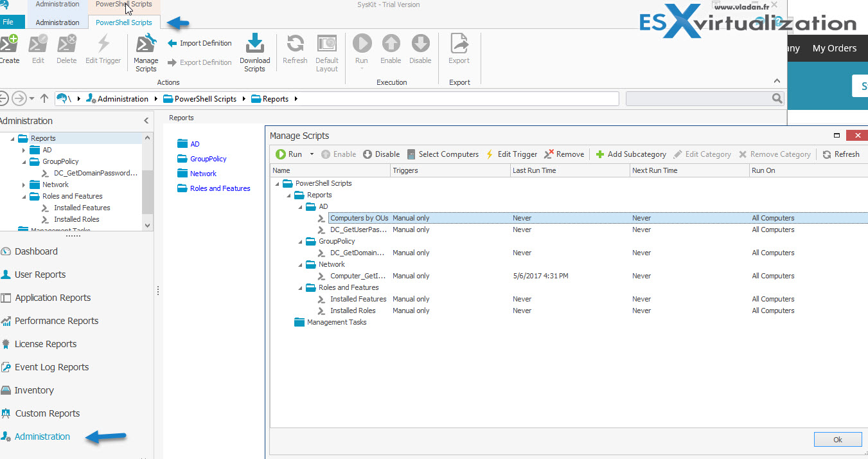The image size is (868, 459).
Task: Collapse the Reports node in left tree
Action: (12, 138)
